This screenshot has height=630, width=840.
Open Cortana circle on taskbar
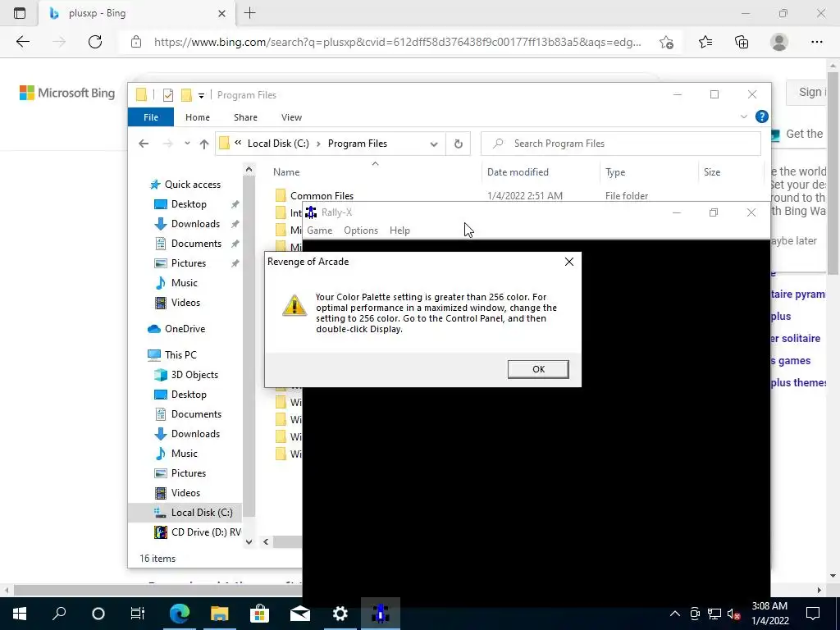[x=98, y=614]
